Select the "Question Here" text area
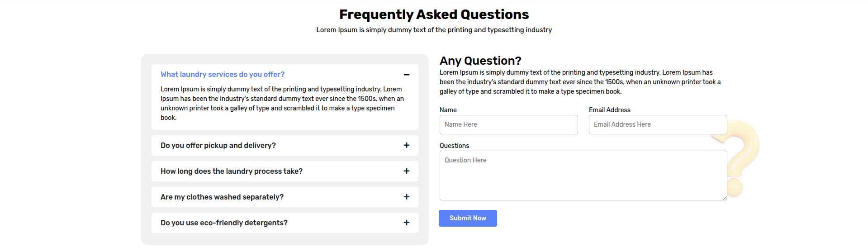The image size is (868, 252). click(x=583, y=176)
